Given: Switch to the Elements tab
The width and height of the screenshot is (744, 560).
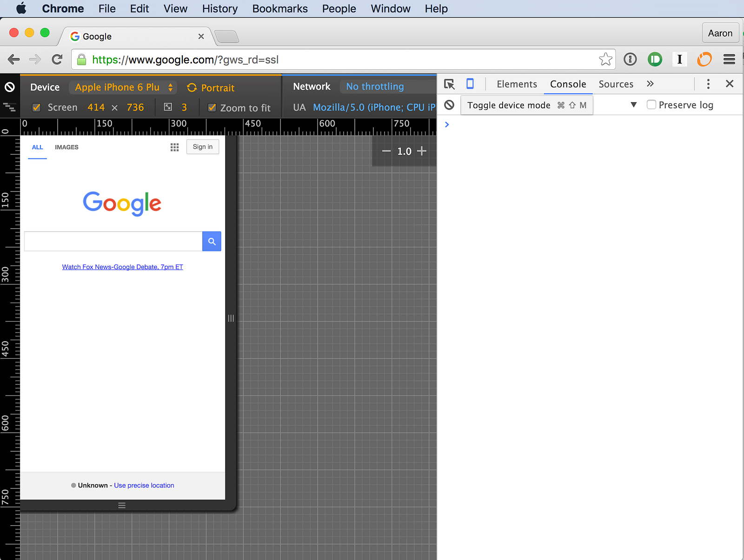Looking at the screenshot, I should click(517, 84).
